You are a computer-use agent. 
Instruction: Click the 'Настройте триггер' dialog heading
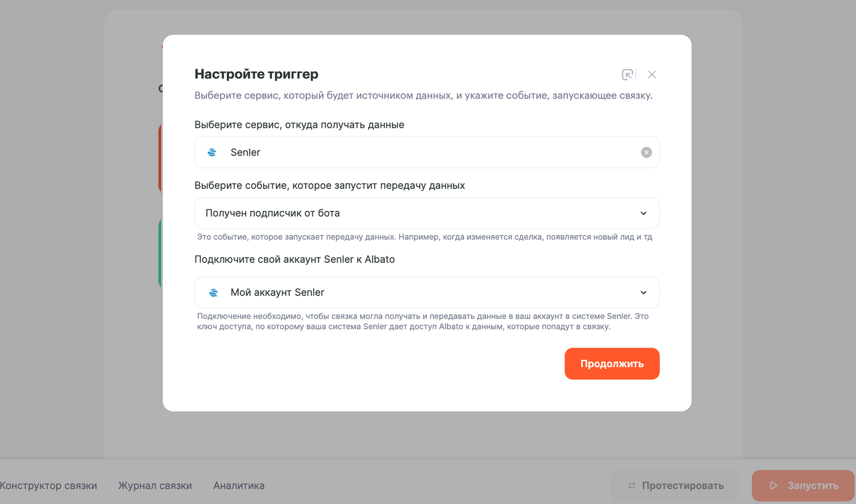click(256, 74)
